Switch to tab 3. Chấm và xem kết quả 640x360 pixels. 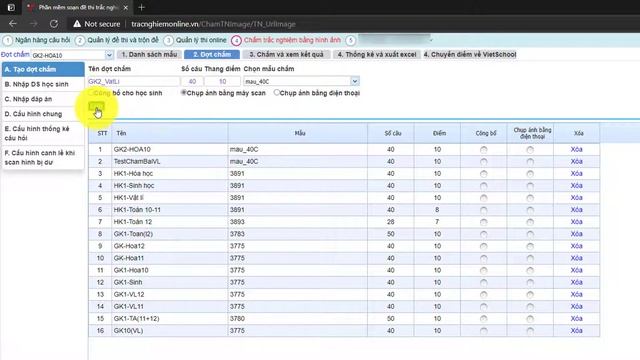click(286, 54)
